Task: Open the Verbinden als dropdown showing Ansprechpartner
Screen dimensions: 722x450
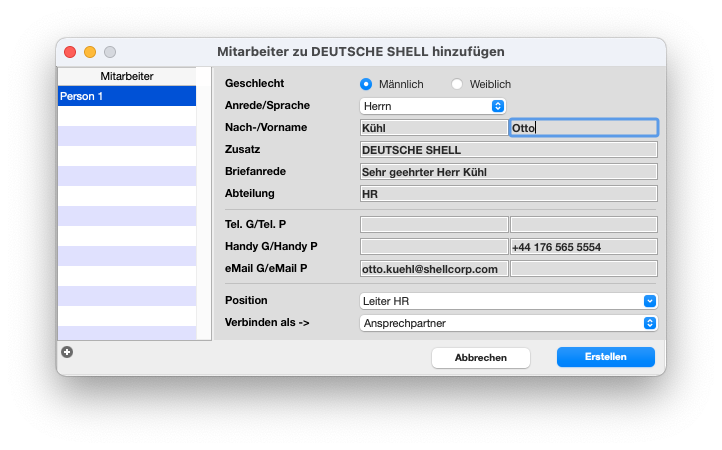Action: pos(508,323)
